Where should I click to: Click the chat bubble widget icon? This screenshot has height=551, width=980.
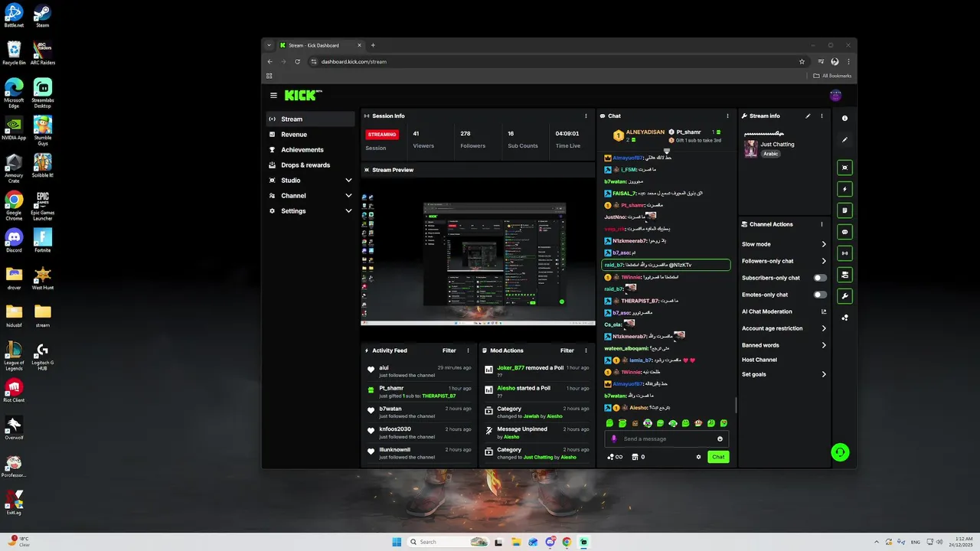coord(845,232)
